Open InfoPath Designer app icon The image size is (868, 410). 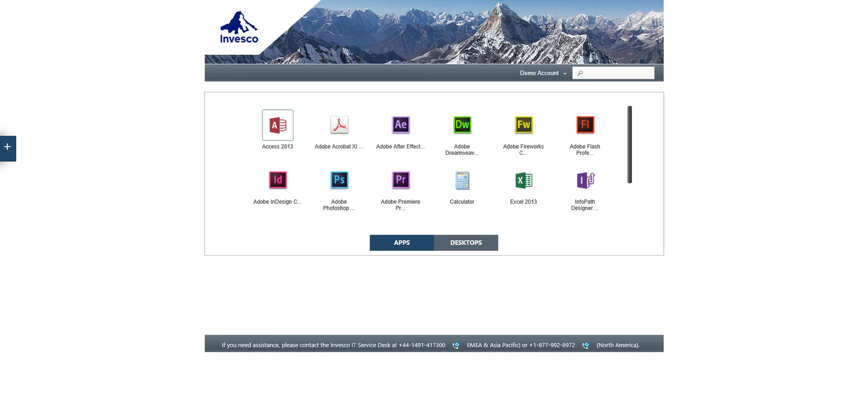585,180
